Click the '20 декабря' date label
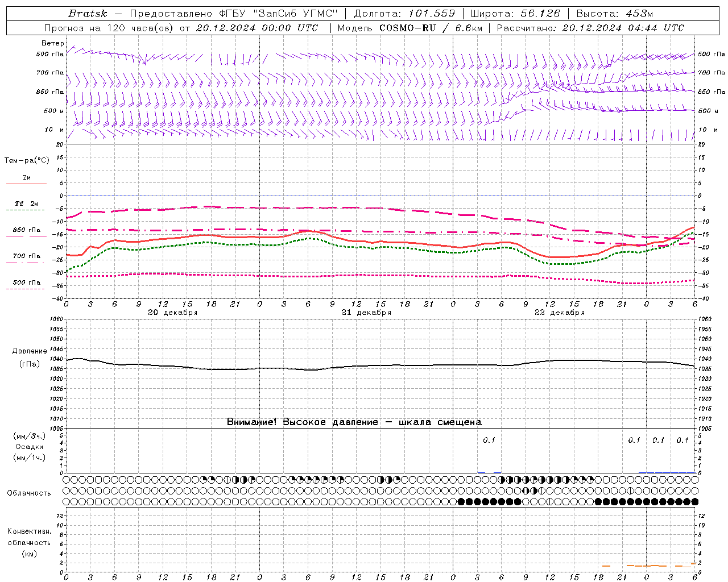The image size is (728, 582). pos(172,313)
